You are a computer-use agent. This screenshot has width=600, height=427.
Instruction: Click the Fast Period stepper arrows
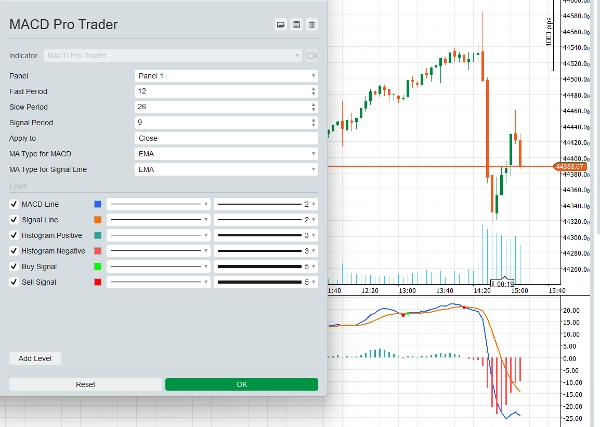point(313,91)
